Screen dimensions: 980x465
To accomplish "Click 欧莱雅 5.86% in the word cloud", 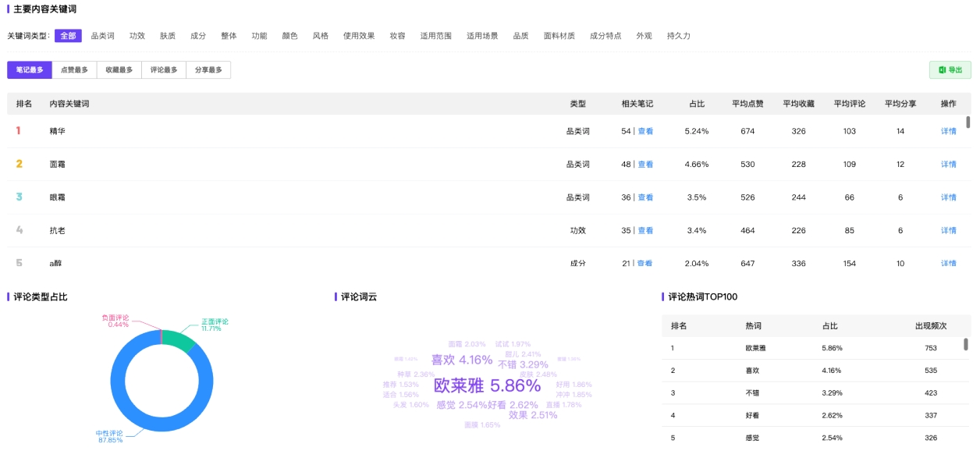I will [x=487, y=385].
